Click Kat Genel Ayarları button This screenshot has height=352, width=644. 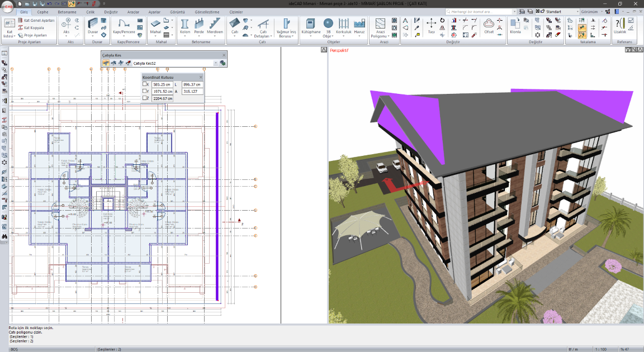click(x=36, y=20)
